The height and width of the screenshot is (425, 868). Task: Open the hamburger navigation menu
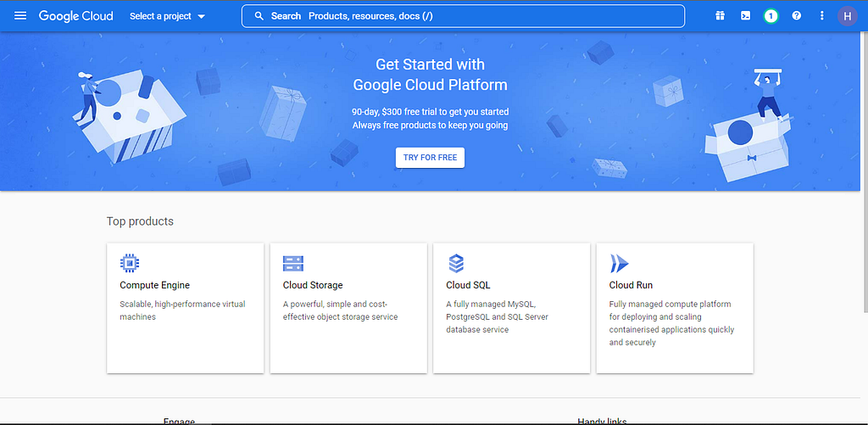coord(20,15)
